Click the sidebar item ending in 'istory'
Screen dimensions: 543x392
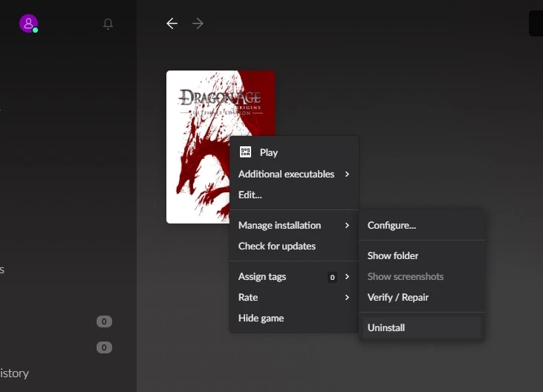pos(14,373)
